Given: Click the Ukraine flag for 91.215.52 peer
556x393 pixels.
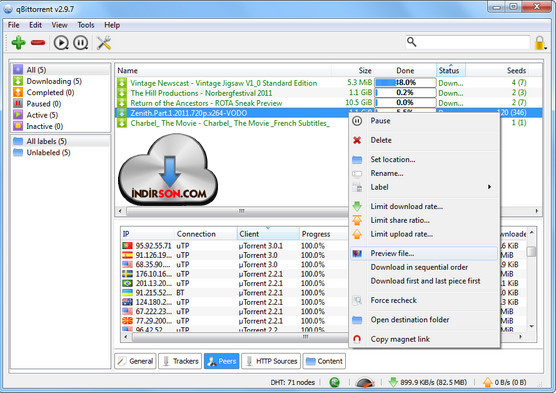Looking at the screenshot, I should point(127,293).
